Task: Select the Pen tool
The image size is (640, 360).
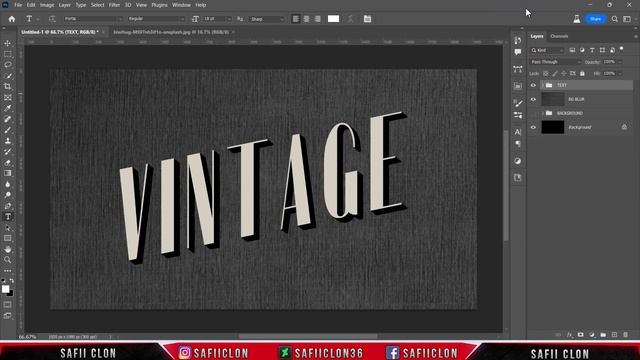Action: tap(8, 206)
